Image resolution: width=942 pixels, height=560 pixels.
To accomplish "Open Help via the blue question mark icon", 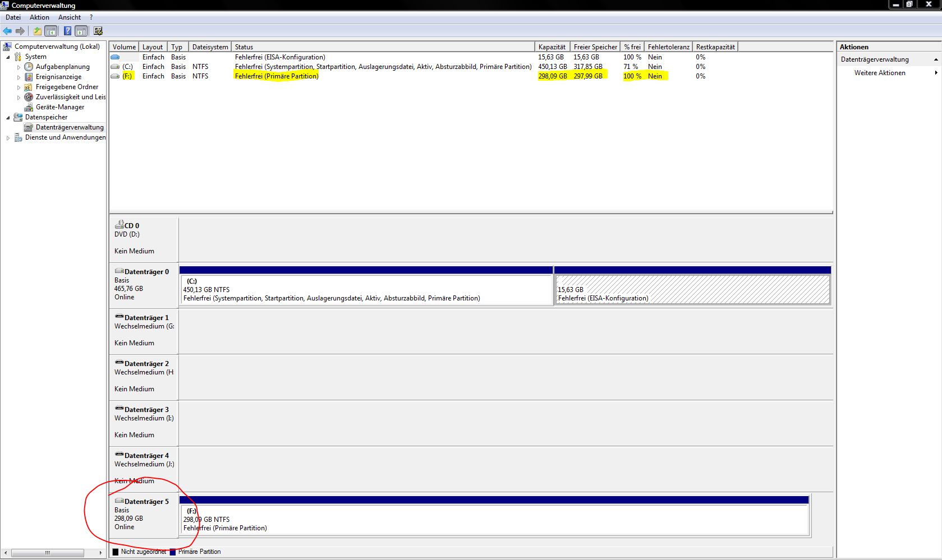I will [67, 31].
